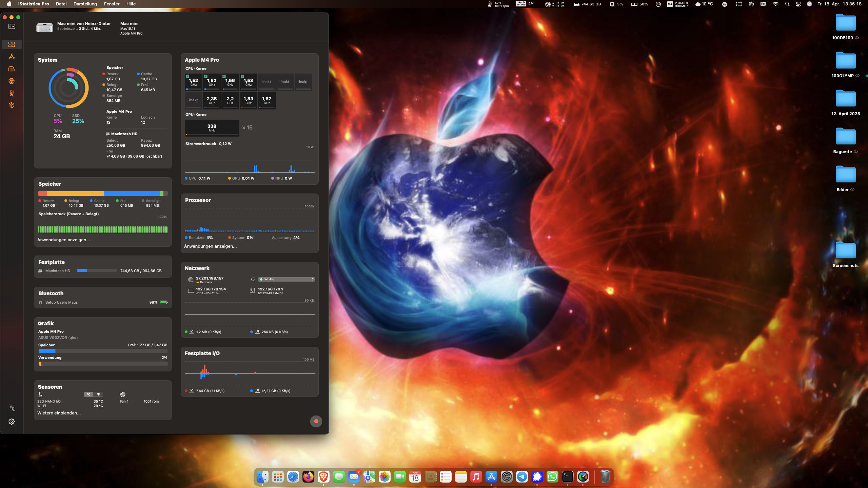Click the Setup Users Maus Bluetooth entry
This screenshot has height=488, width=868.
(103, 302)
